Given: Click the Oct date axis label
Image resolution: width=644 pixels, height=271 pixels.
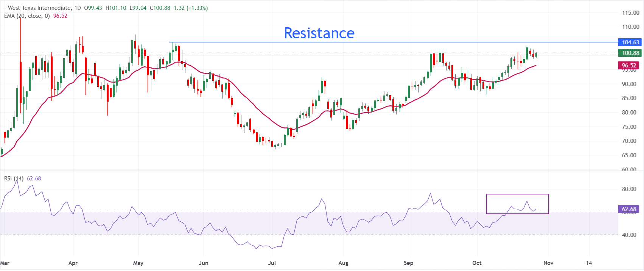Looking at the screenshot, I should pos(477,263).
